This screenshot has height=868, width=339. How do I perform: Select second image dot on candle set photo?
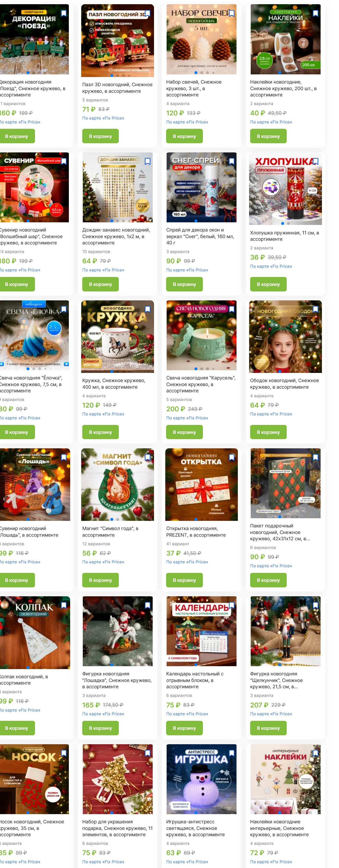(x=202, y=73)
